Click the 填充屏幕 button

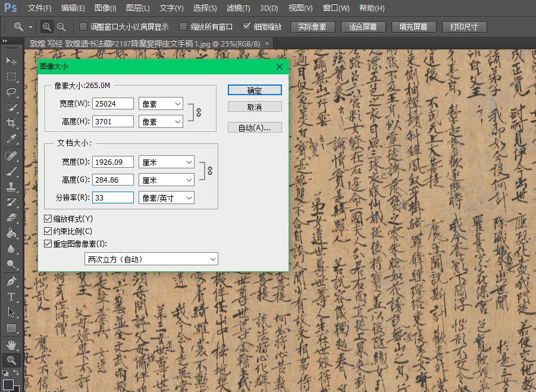click(x=413, y=27)
